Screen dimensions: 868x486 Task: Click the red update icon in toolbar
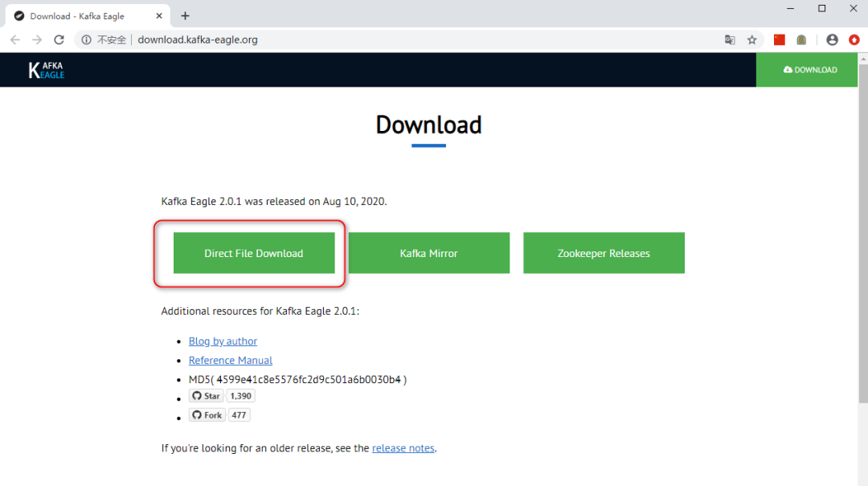tap(854, 40)
